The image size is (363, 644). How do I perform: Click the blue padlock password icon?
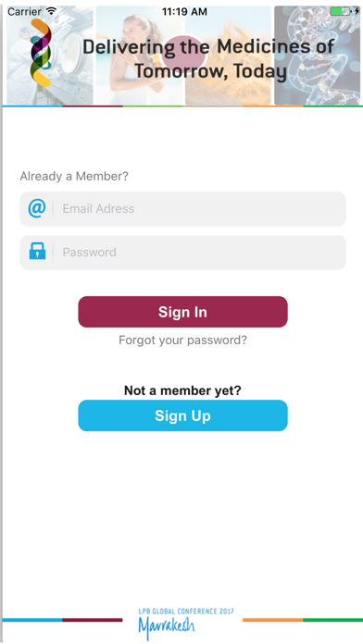click(37, 251)
